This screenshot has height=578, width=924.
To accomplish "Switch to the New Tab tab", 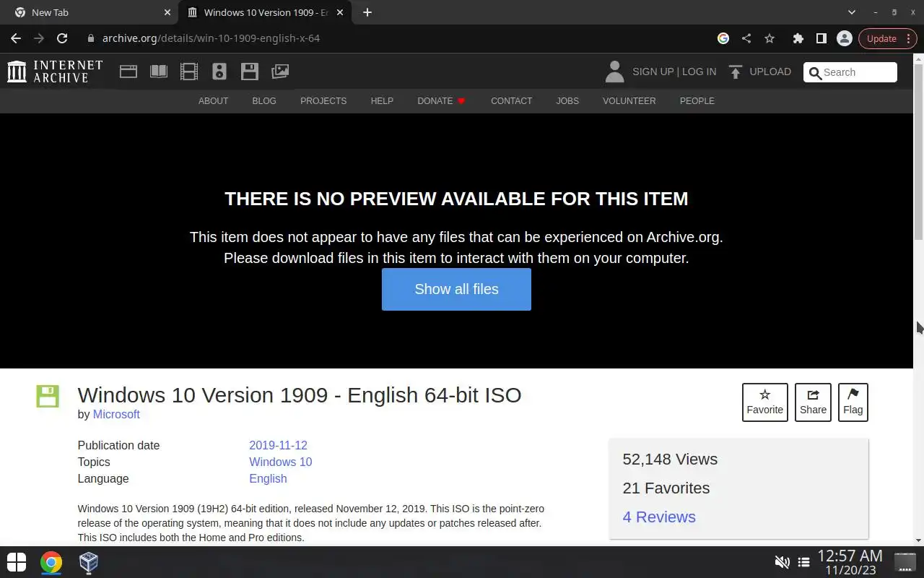I will click(90, 12).
